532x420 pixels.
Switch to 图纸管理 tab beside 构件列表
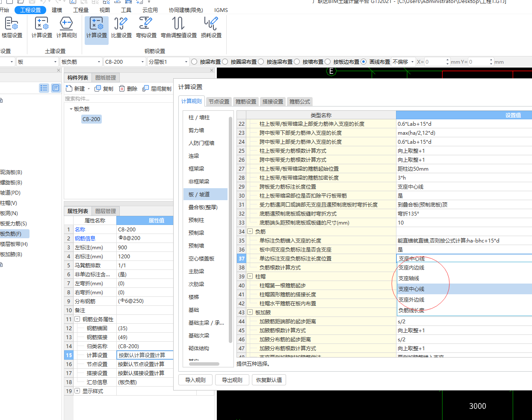(x=105, y=77)
